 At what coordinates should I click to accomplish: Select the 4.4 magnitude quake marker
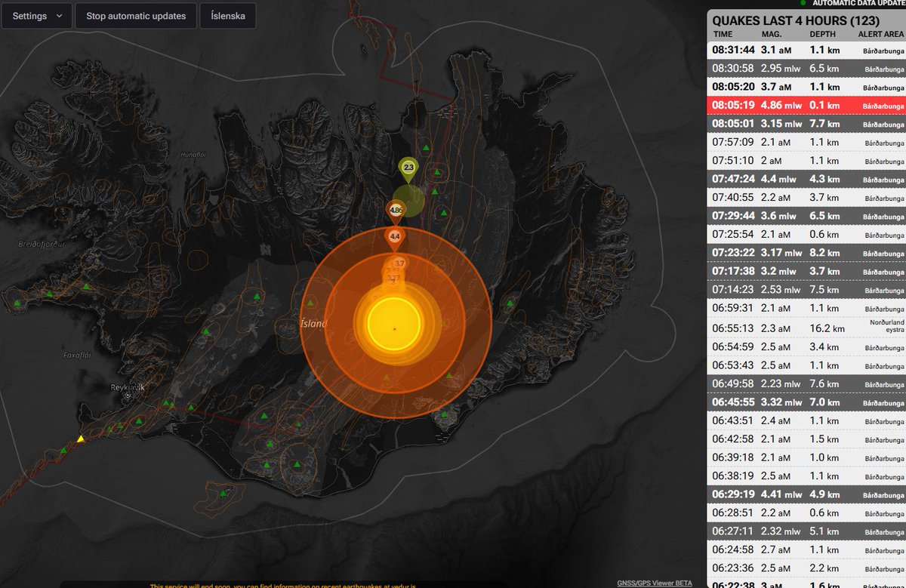click(x=395, y=236)
